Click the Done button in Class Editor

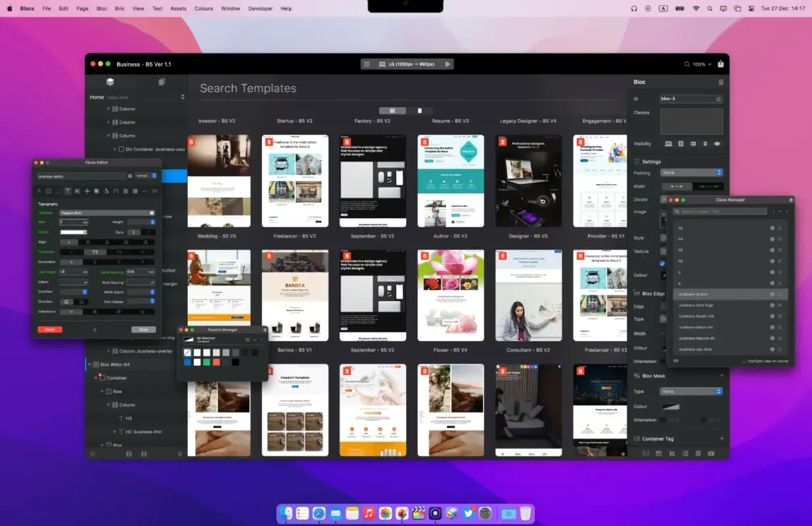(143, 329)
